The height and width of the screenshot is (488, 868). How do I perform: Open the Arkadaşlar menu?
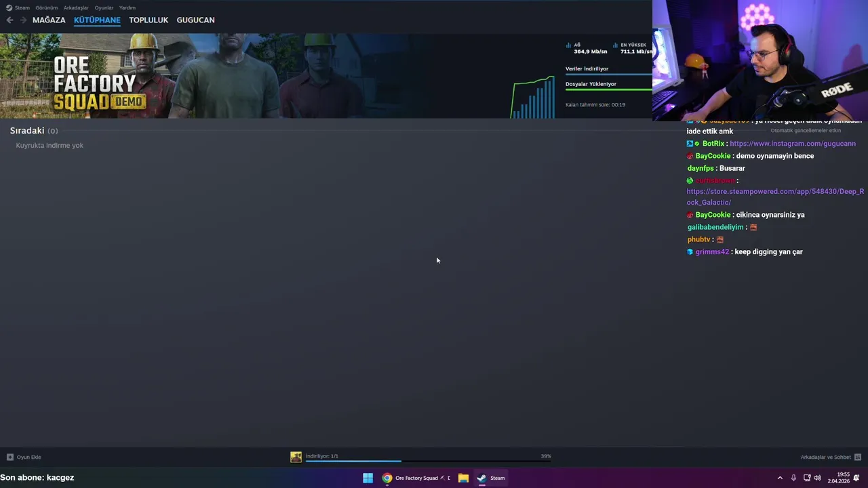click(x=76, y=7)
